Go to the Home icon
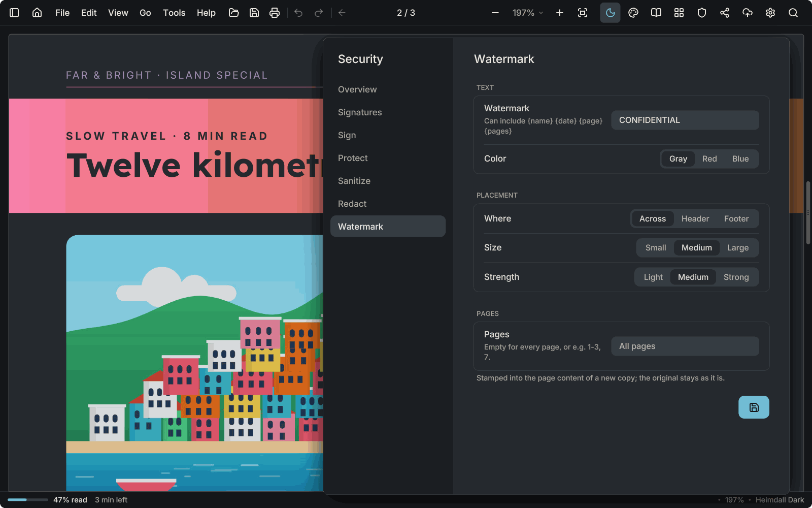 point(37,13)
